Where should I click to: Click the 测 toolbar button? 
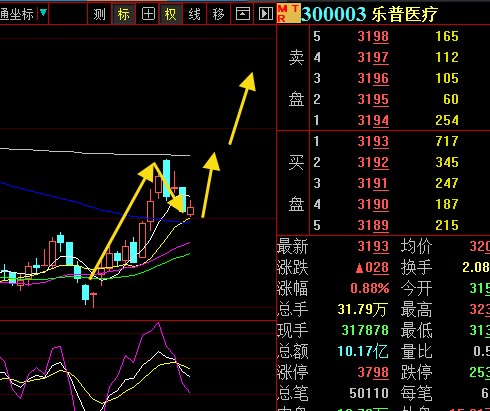tap(99, 14)
